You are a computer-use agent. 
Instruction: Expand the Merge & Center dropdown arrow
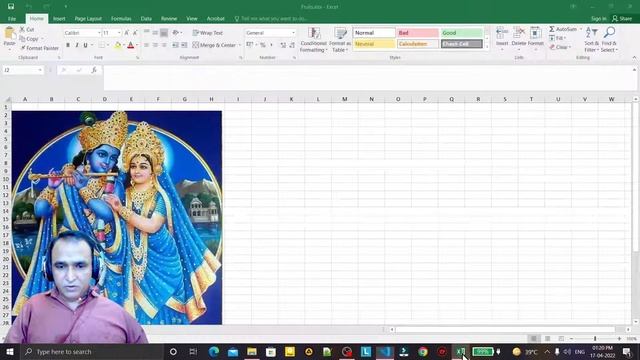point(240,45)
